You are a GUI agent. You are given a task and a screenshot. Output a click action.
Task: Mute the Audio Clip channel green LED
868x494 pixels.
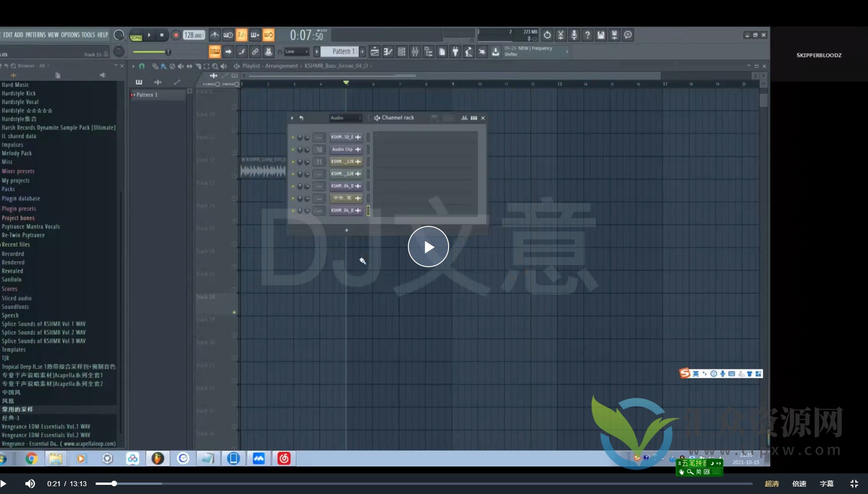pyautogui.click(x=293, y=149)
